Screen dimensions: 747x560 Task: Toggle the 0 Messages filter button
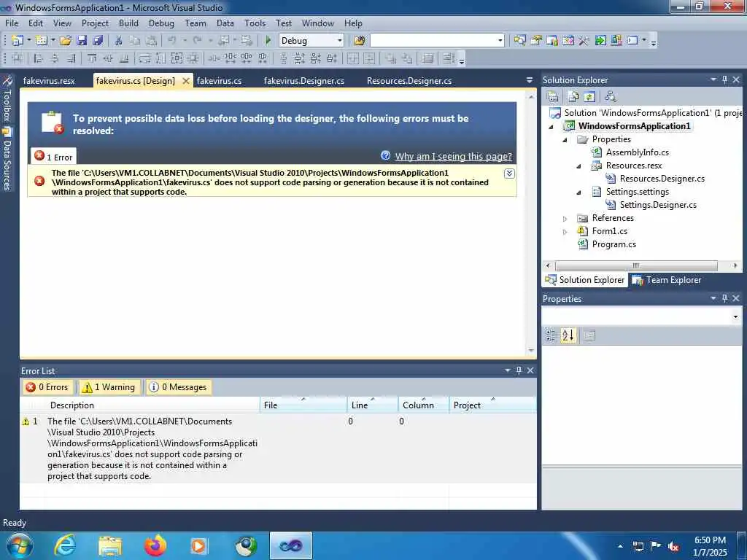(178, 387)
